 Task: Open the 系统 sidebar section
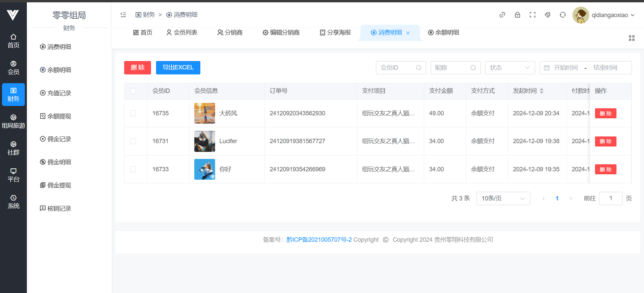(x=13, y=202)
